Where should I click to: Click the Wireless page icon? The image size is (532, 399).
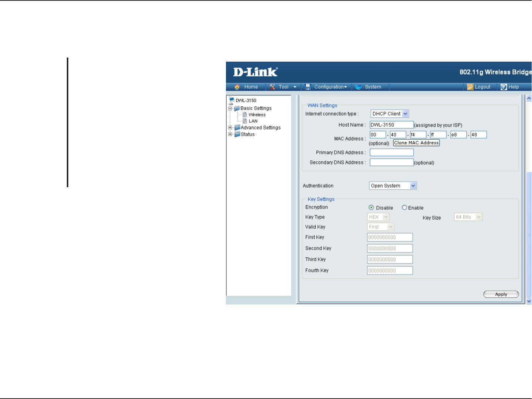tap(245, 115)
